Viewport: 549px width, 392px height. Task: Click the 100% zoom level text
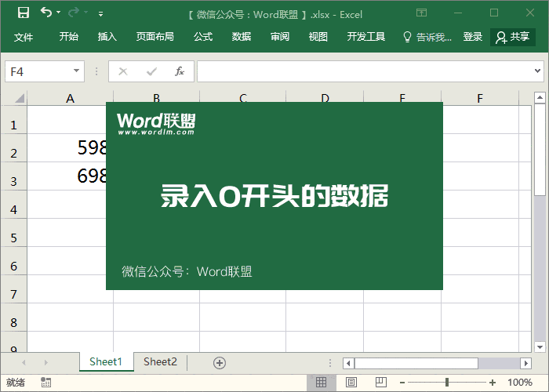[x=520, y=383]
